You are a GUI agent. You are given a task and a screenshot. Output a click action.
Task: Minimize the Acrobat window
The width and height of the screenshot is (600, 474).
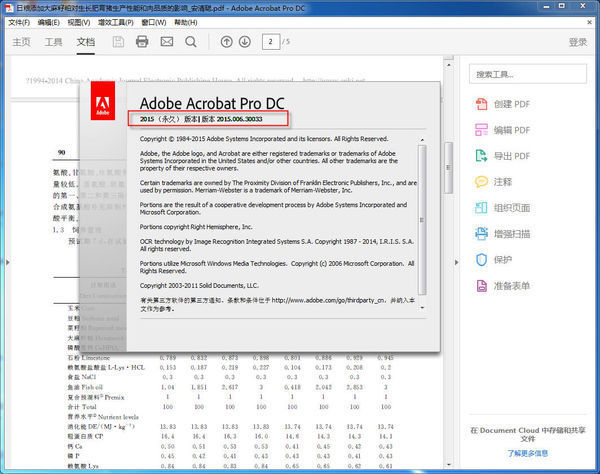coord(546,7)
